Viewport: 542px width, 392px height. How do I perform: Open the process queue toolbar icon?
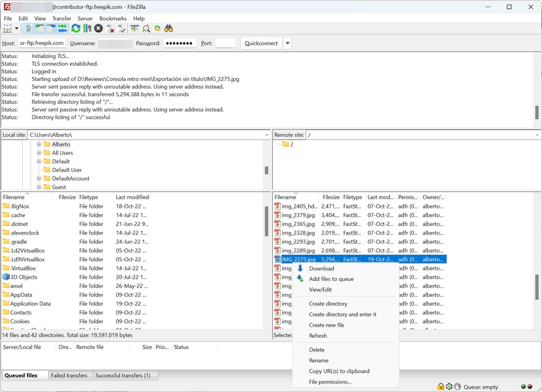(87, 29)
